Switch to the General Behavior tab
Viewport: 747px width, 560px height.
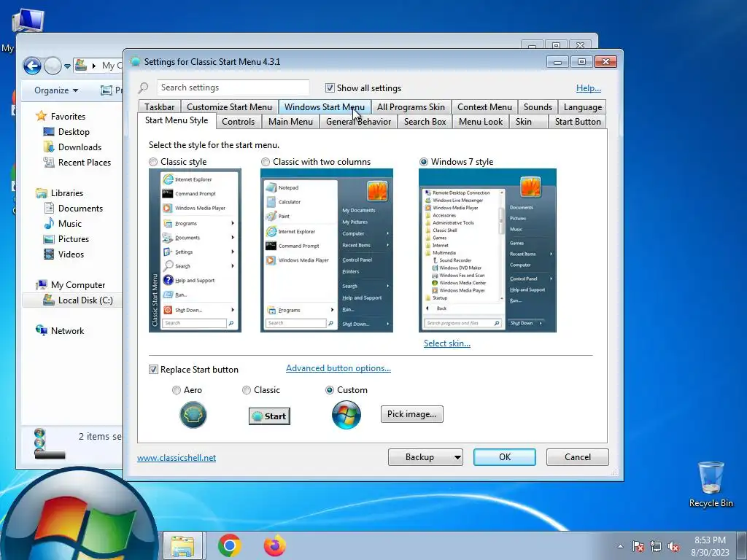359,122
